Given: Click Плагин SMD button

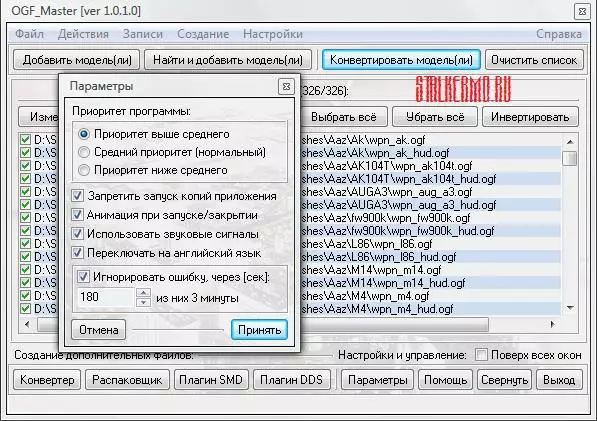Looking at the screenshot, I should (211, 380).
